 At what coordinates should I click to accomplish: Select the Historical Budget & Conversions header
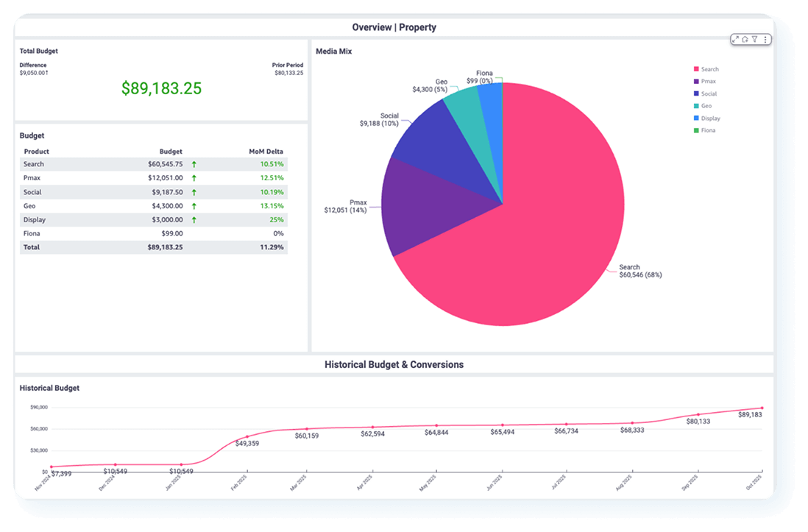(394, 364)
